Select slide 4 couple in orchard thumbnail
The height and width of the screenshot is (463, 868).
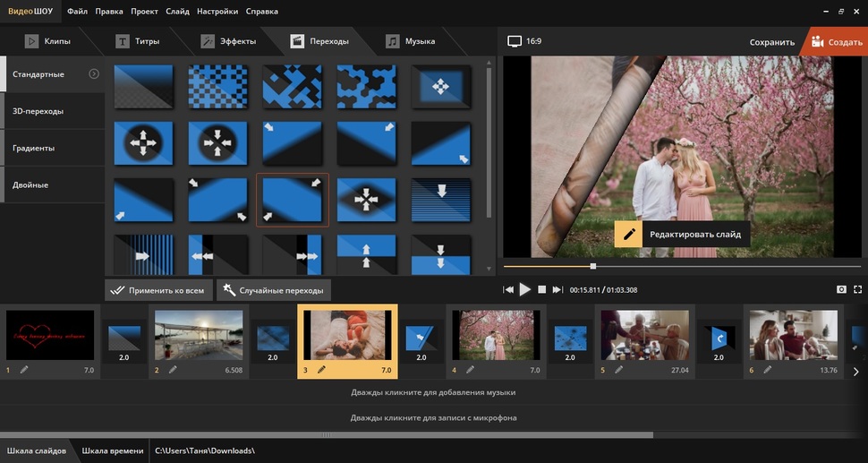point(496,335)
